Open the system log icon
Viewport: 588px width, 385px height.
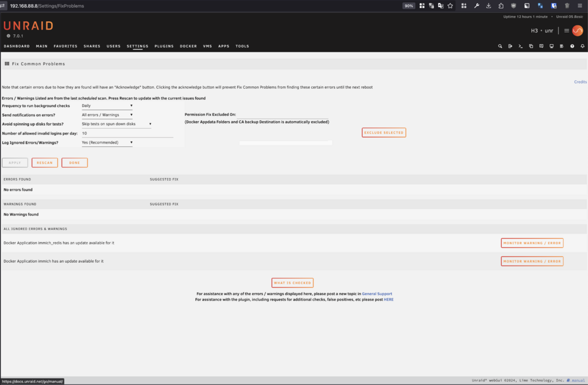point(562,46)
